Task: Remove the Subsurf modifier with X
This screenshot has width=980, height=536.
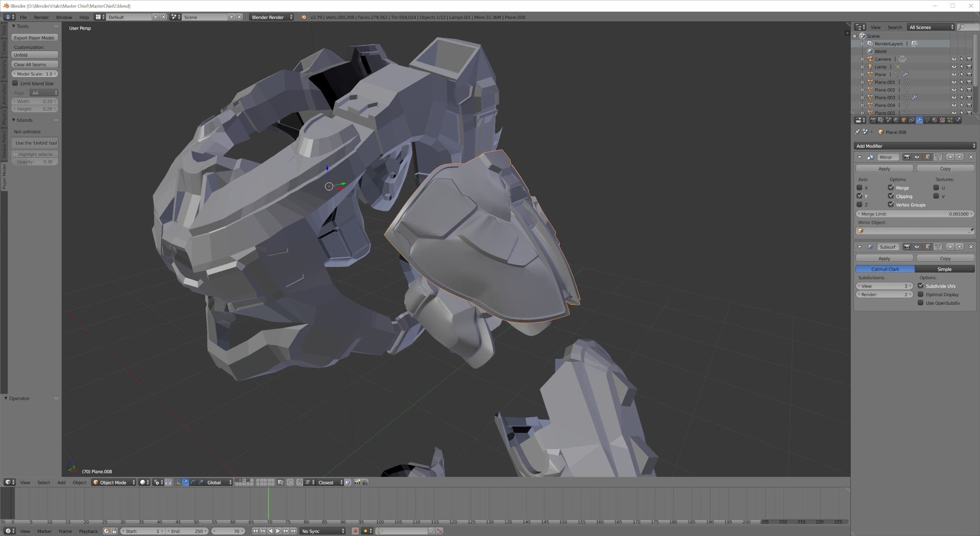Action: (971, 247)
